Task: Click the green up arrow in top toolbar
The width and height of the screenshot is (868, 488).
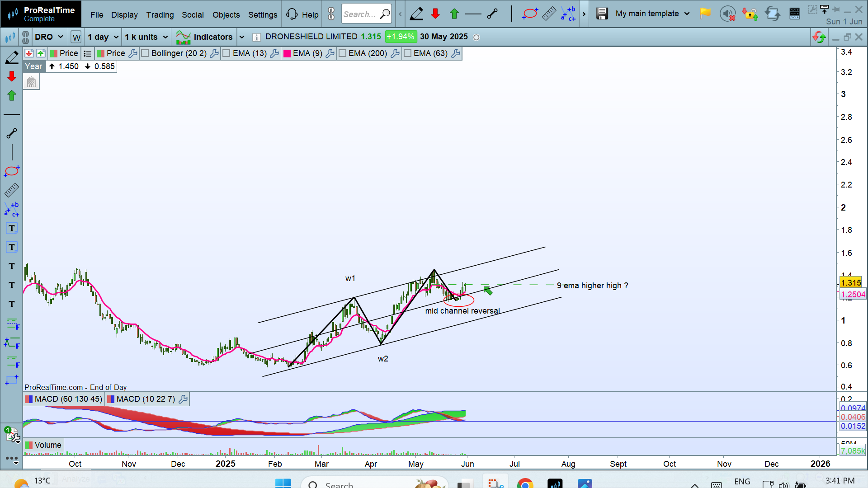Action: pos(454,14)
